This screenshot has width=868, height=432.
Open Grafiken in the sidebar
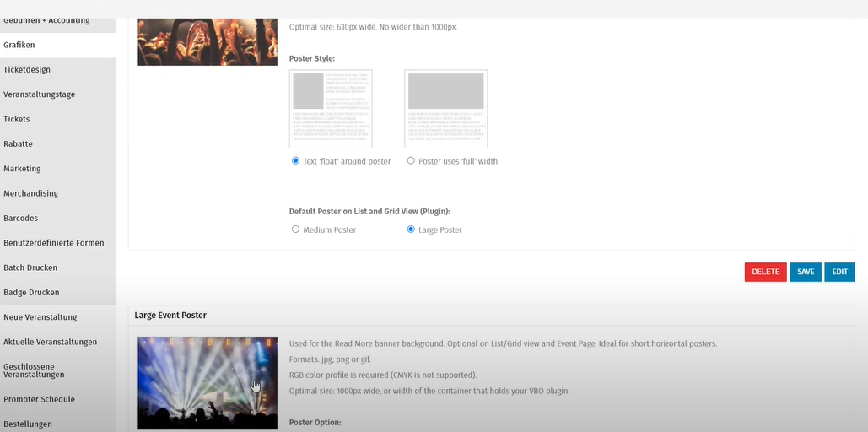click(x=19, y=45)
